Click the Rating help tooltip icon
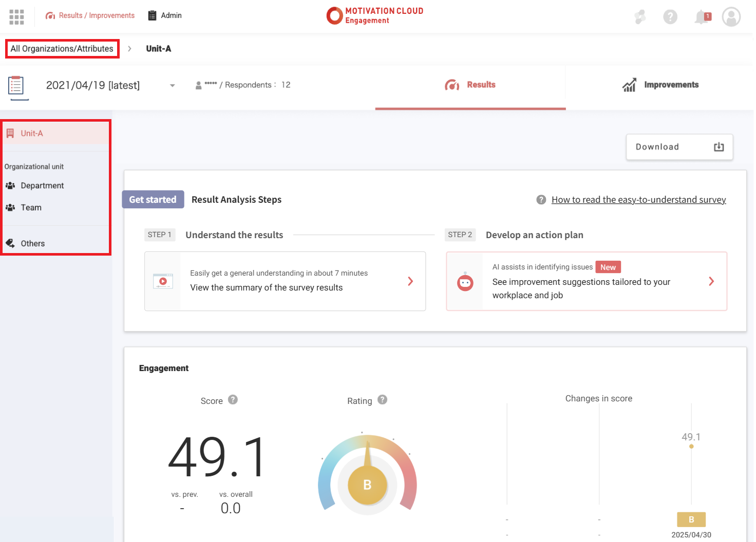The width and height of the screenshot is (756, 542). click(382, 400)
